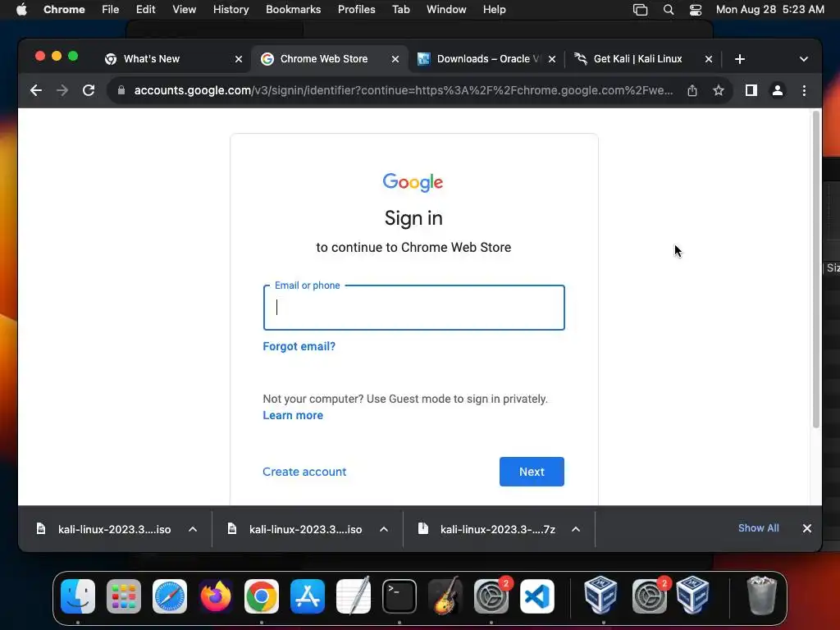
Task: Open Terminal from the Dock
Action: pyautogui.click(x=399, y=596)
